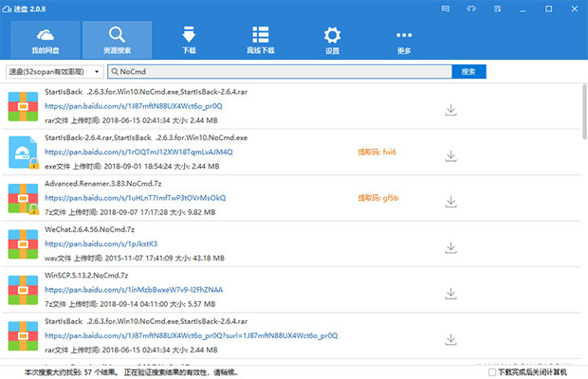Download the StartIsBack-2.6.4.rar exe result with code fwi6
The width and height of the screenshot is (588, 379).
pos(450,155)
